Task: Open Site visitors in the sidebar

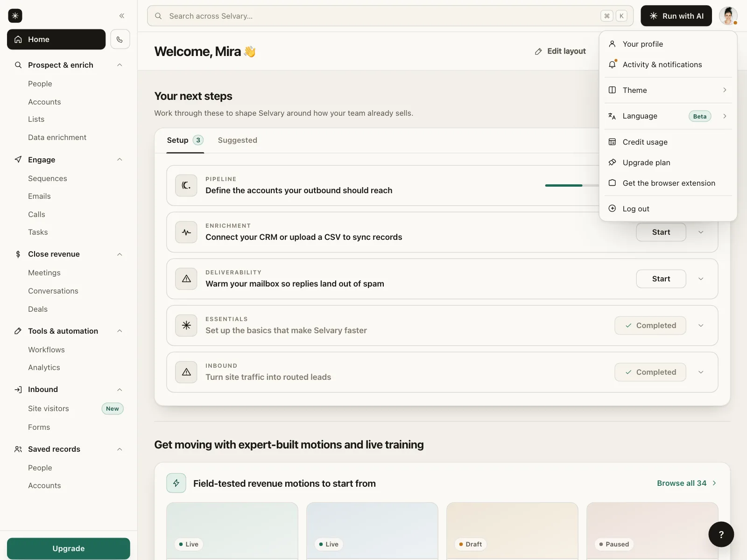Action: coord(48,408)
